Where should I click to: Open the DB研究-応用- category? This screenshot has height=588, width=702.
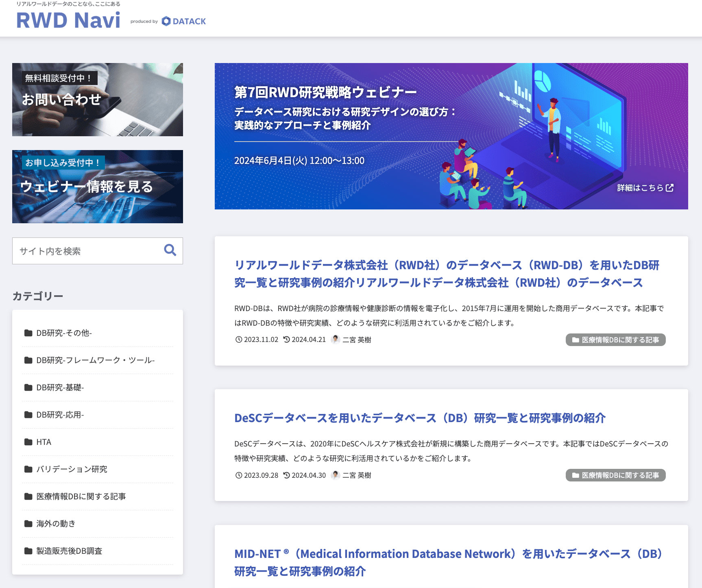pos(98,415)
